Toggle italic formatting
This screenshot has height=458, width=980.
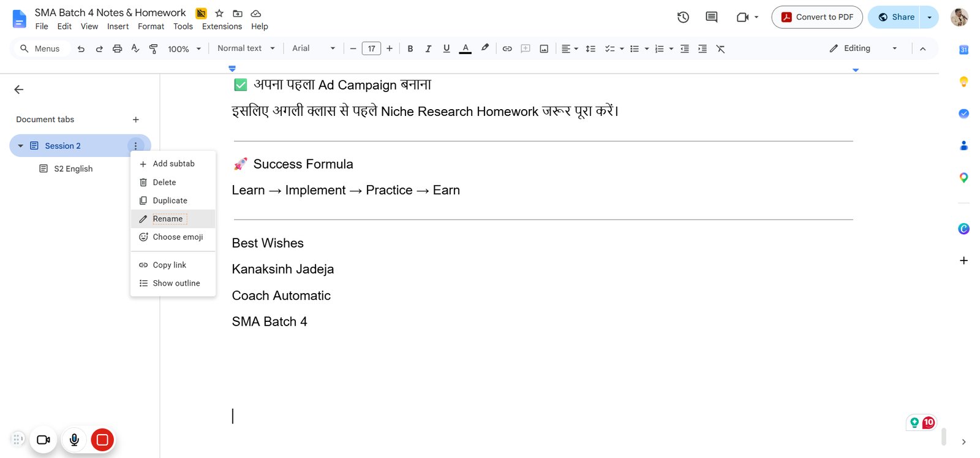428,48
